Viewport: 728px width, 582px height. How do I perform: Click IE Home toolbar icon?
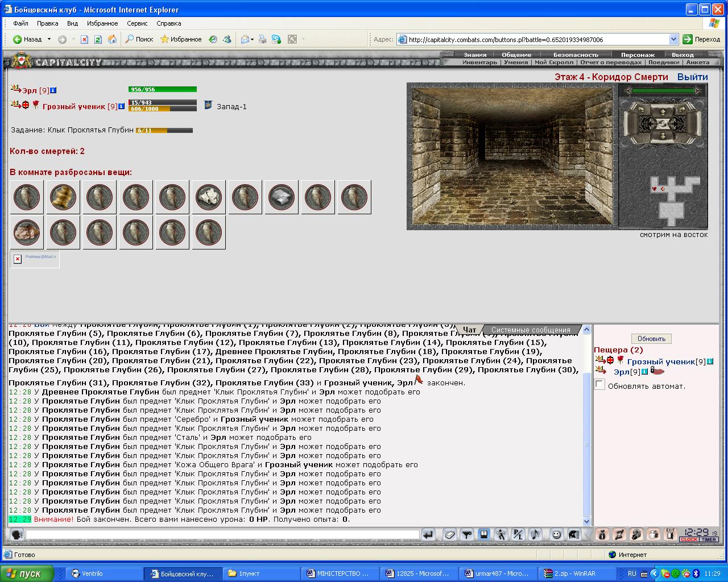click(112, 39)
